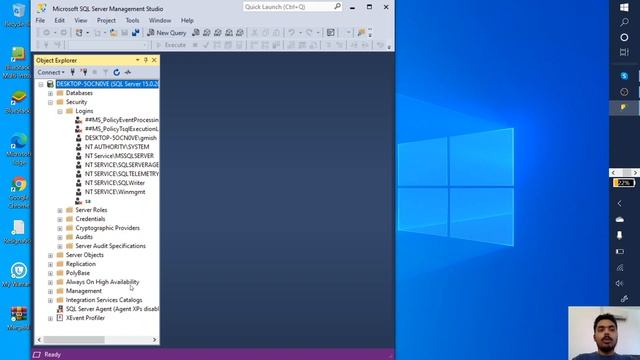Click Object Explorer horizontal scrollbar right arrow

[x=154, y=340]
